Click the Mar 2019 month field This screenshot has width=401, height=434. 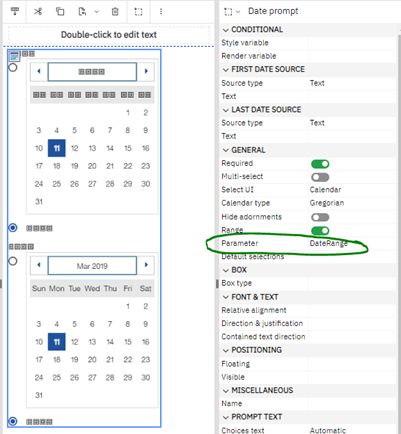[x=92, y=266]
